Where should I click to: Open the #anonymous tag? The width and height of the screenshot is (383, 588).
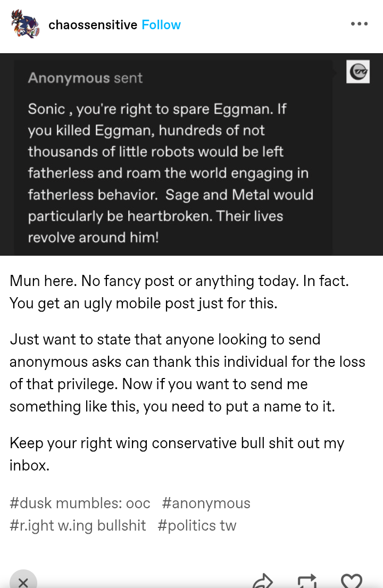(x=206, y=503)
